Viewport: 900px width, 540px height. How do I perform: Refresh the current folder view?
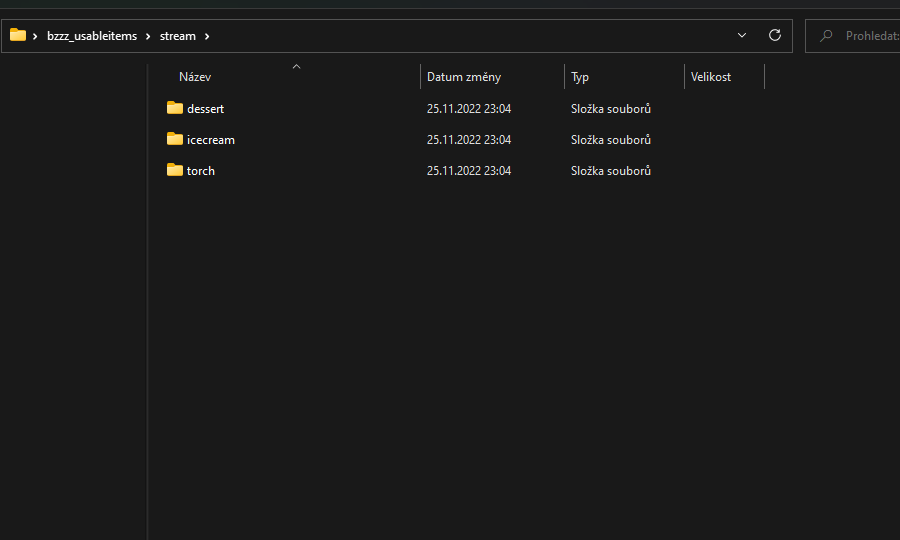point(774,35)
